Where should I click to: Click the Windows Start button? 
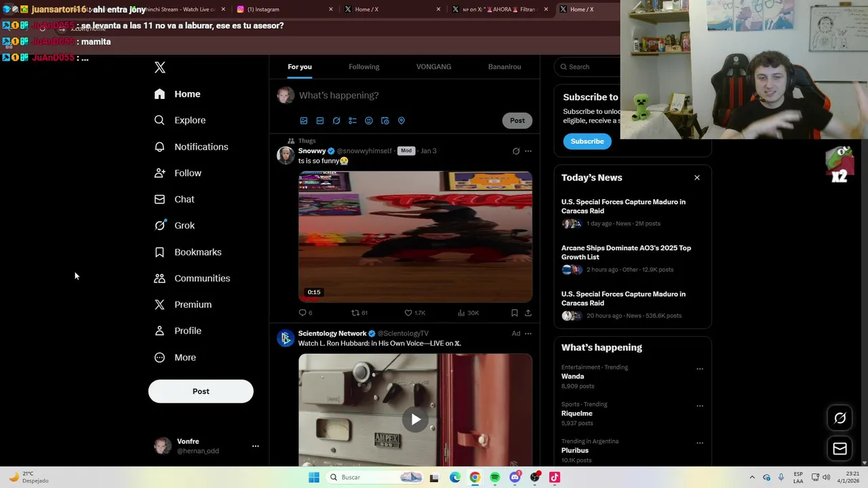click(x=314, y=477)
